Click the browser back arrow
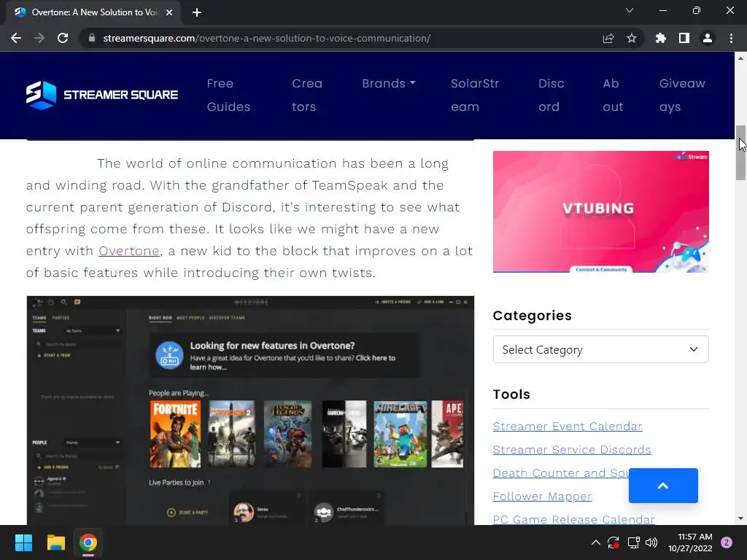747x560 pixels. 16,38
